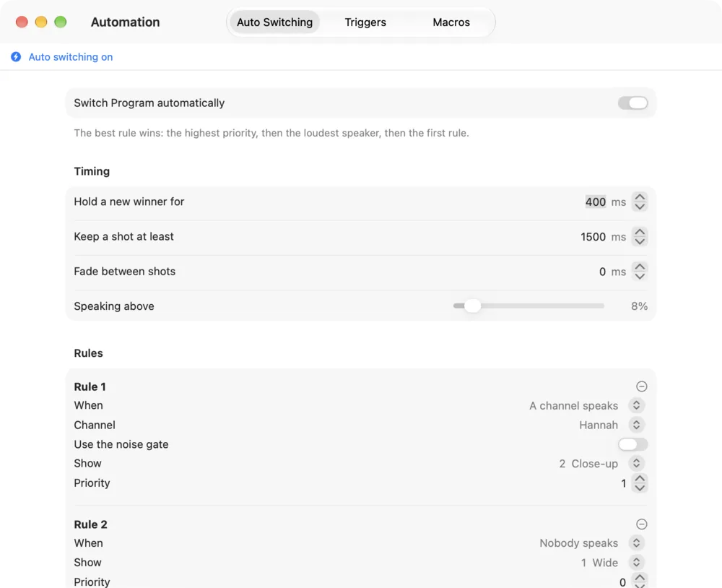The width and height of the screenshot is (722, 588).
Task: Increase Keep a shot at least value
Action: tap(640, 233)
